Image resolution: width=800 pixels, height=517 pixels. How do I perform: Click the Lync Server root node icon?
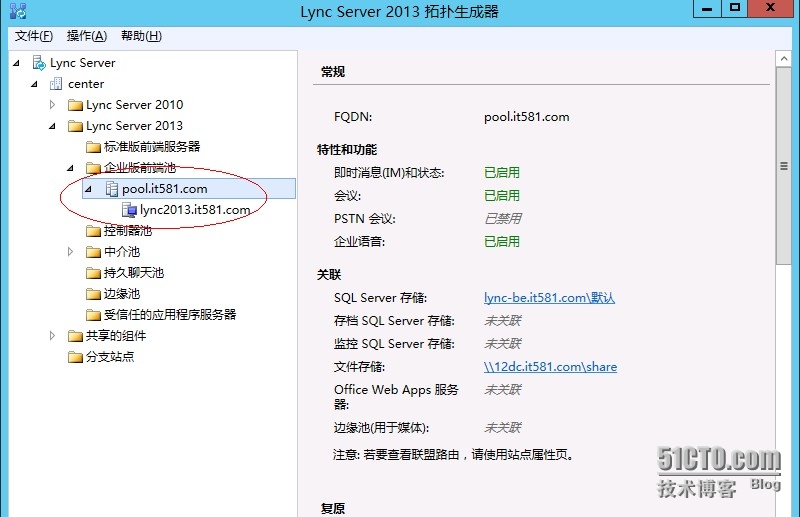(x=39, y=63)
